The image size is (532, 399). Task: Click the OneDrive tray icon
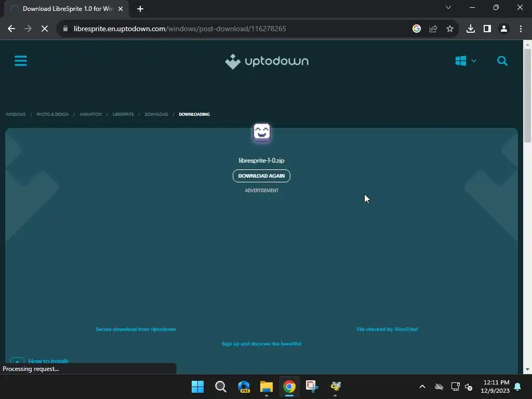[439, 387]
